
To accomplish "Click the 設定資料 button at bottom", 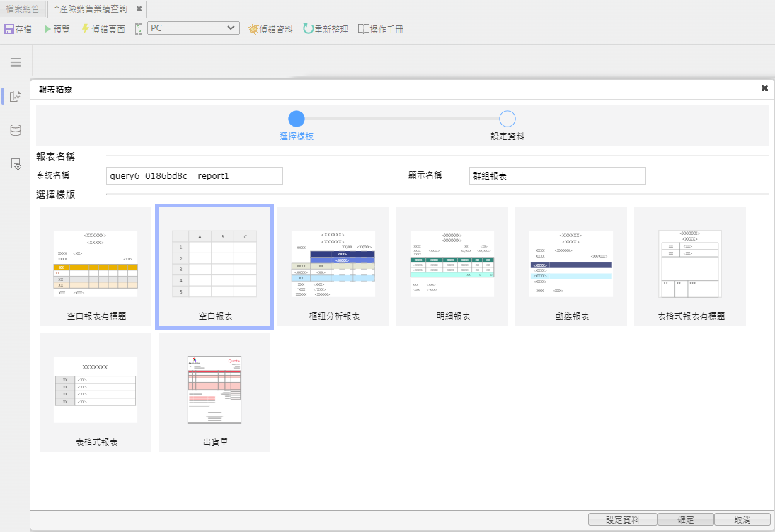I will [x=623, y=520].
